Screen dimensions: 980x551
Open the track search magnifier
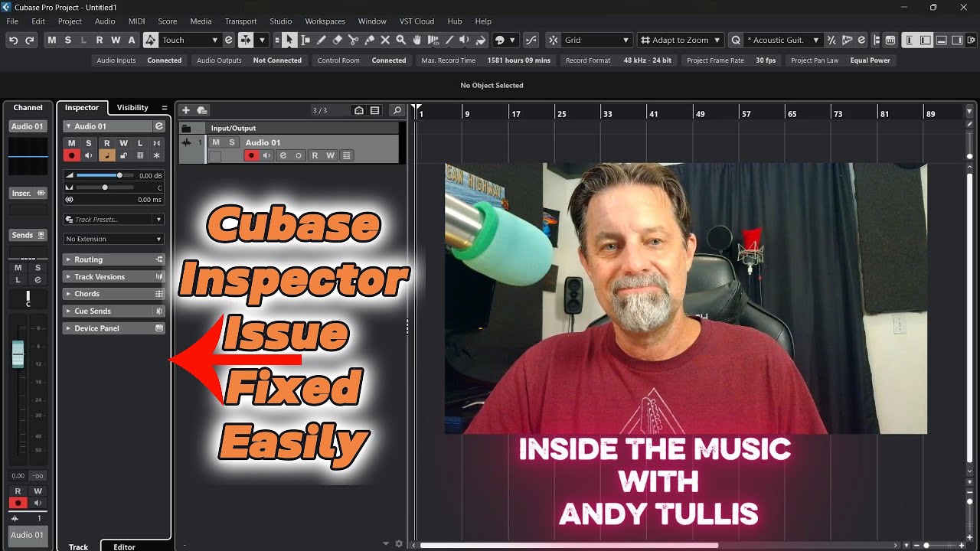pos(397,110)
